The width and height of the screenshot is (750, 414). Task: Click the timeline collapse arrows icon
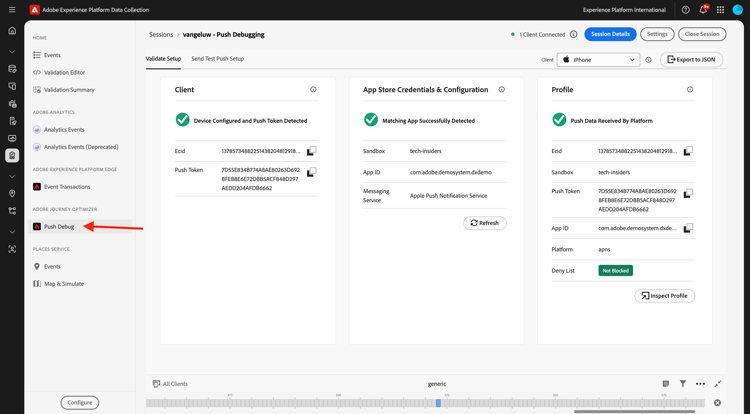[718, 383]
